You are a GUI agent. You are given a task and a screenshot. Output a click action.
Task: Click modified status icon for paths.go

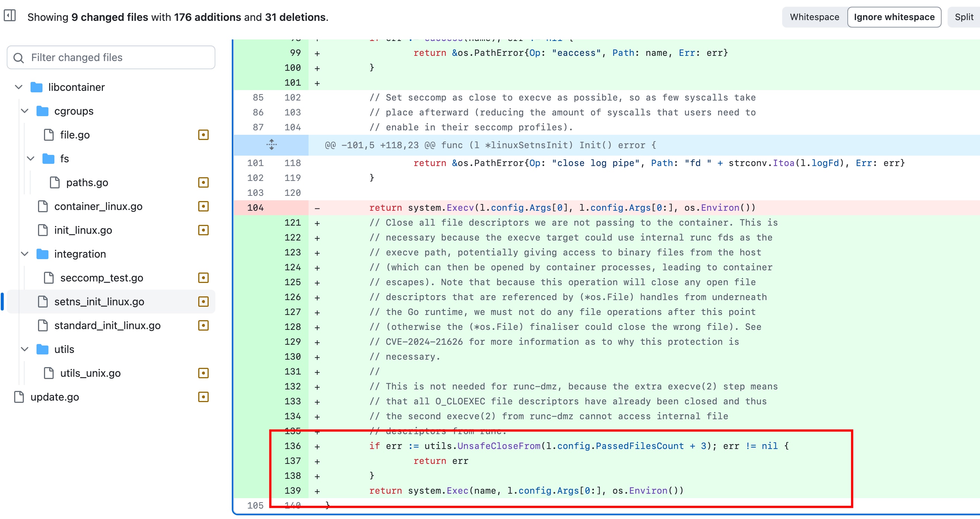tap(203, 182)
